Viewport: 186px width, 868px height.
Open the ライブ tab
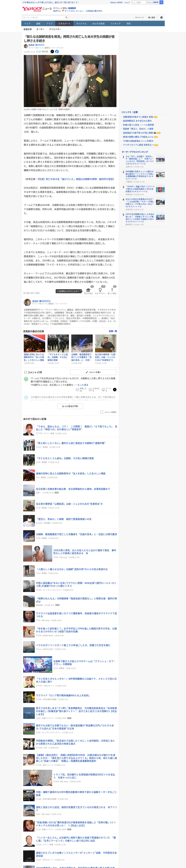[x=49, y=24]
